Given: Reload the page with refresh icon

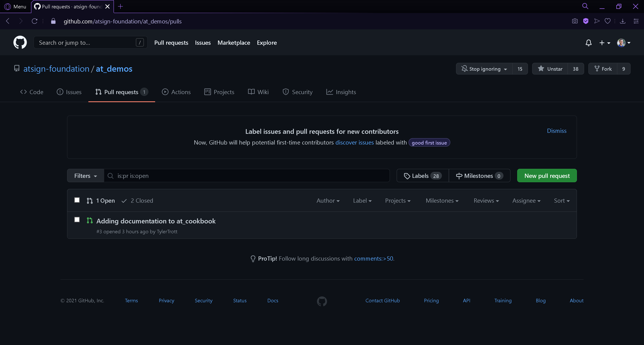Looking at the screenshot, I should coord(35,21).
